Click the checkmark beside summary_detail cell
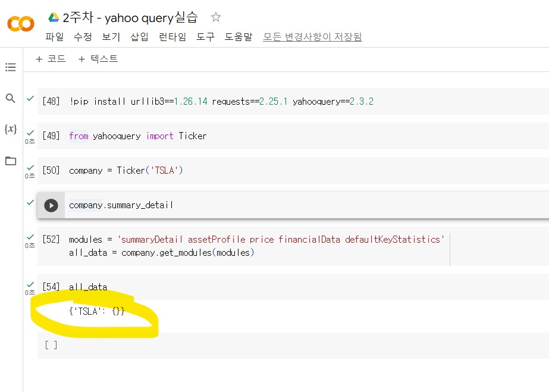The height and width of the screenshot is (392, 549). (30, 202)
